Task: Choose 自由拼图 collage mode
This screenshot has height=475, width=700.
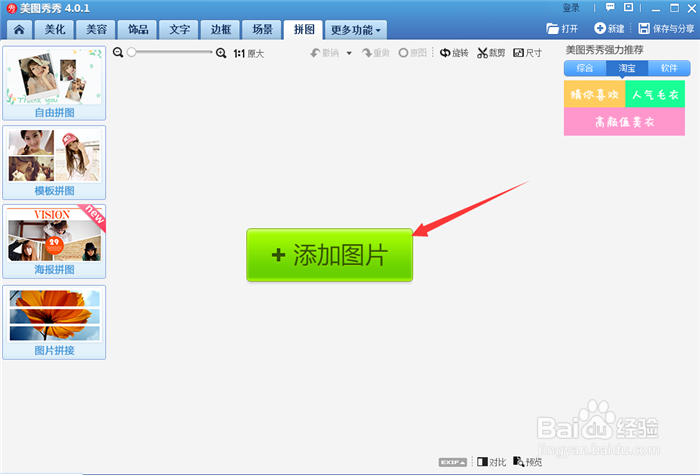Action: point(54,83)
